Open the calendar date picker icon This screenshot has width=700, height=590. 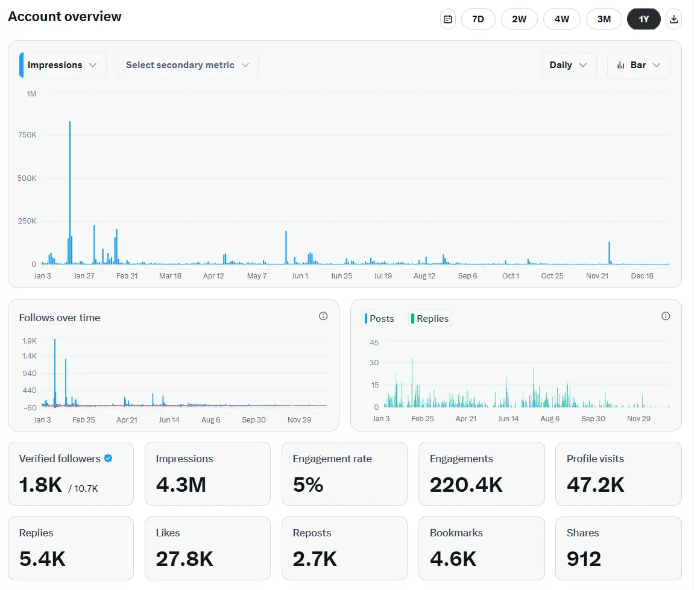click(x=448, y=19)
